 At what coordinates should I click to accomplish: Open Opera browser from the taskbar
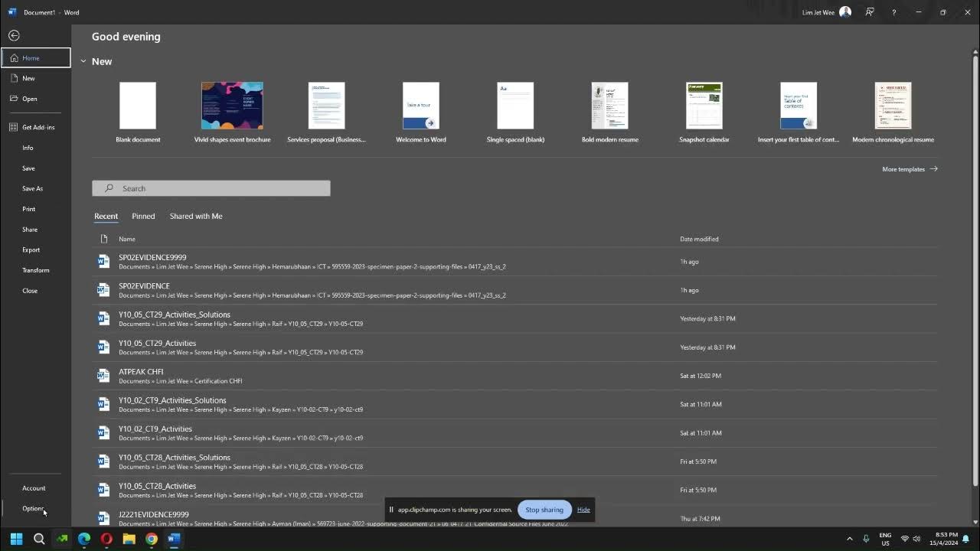pos(106,539)
